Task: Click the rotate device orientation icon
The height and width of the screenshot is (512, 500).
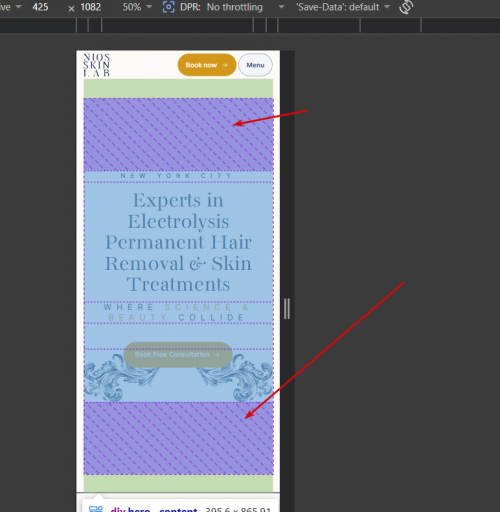Action: pyautogui.click(x=406, y=7)
